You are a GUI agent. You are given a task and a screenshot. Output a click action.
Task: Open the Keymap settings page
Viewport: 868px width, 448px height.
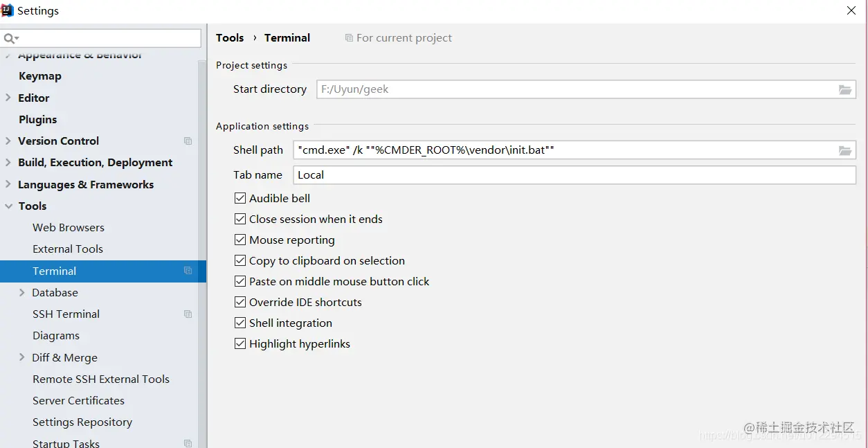(x=40, y=76)
